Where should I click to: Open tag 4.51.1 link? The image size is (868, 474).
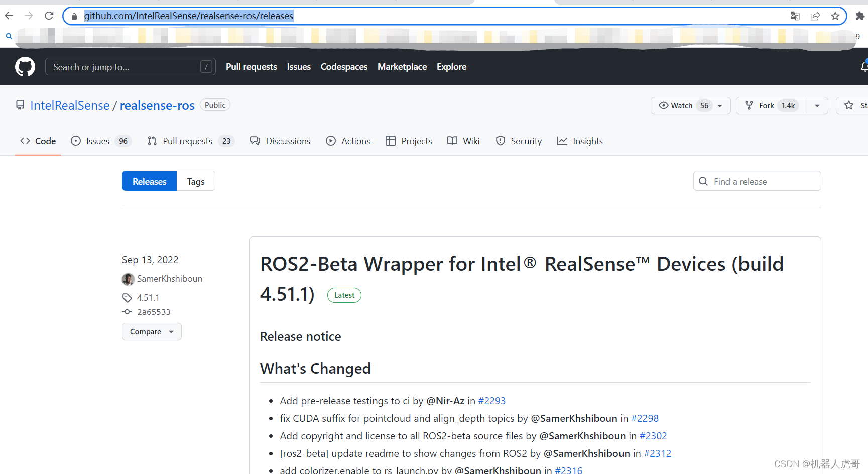[x=148, y=298]
